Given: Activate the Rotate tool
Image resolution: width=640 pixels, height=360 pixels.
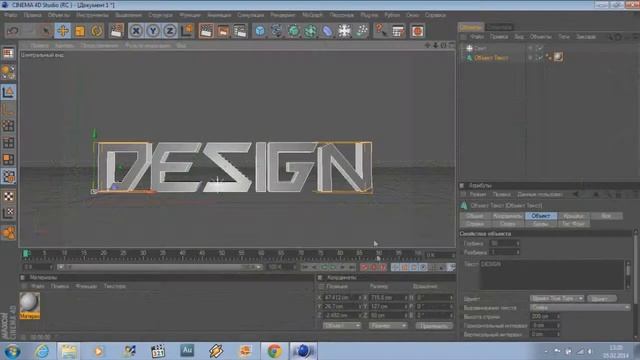Looking at the screenshot, I should (x=97, y=31).
